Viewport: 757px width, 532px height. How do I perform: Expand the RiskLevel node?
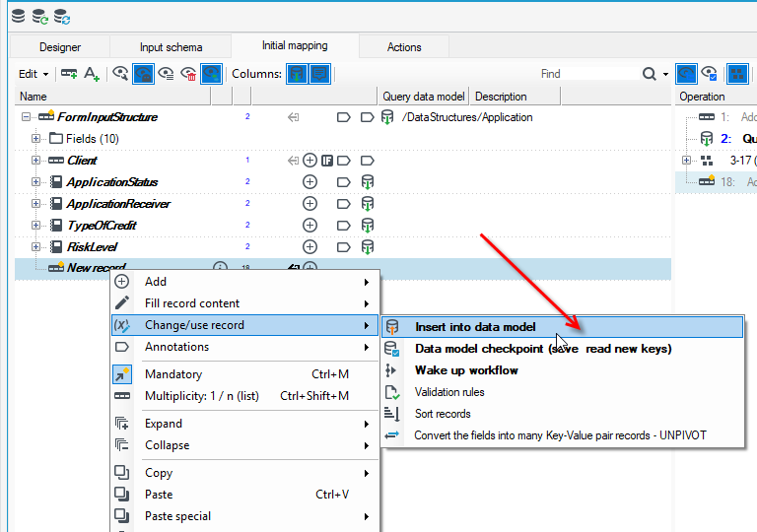[x=35, y=246]
